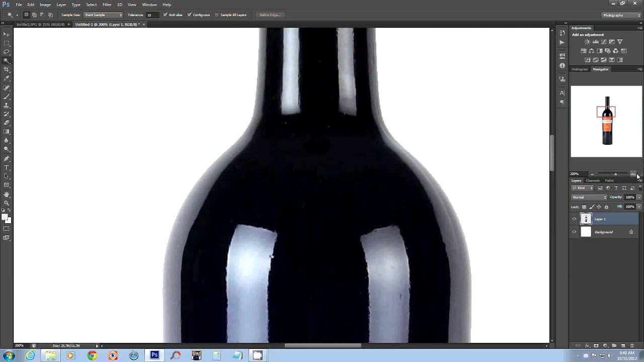644x362 pixels.
Task: Add a Levels adjustment
Action: click(x=595, y=42)
